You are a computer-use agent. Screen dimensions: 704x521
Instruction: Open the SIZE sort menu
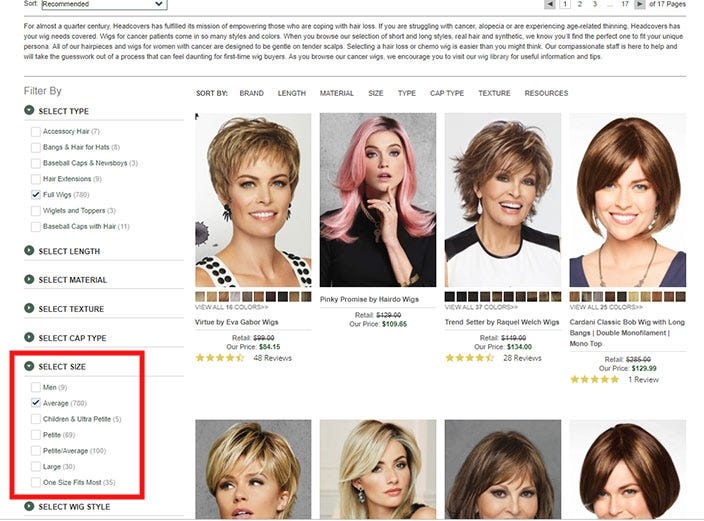pos(376,93)
